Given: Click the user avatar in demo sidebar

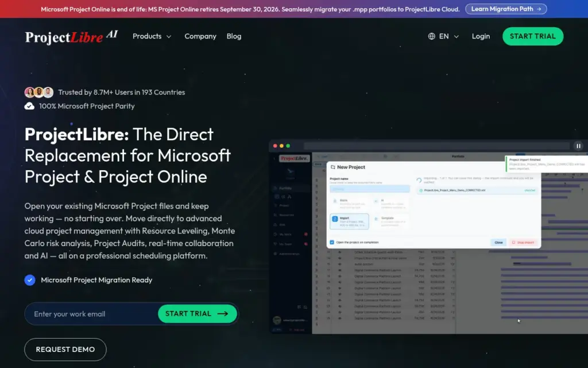Looking at the screenshot, I should (277, 320).
